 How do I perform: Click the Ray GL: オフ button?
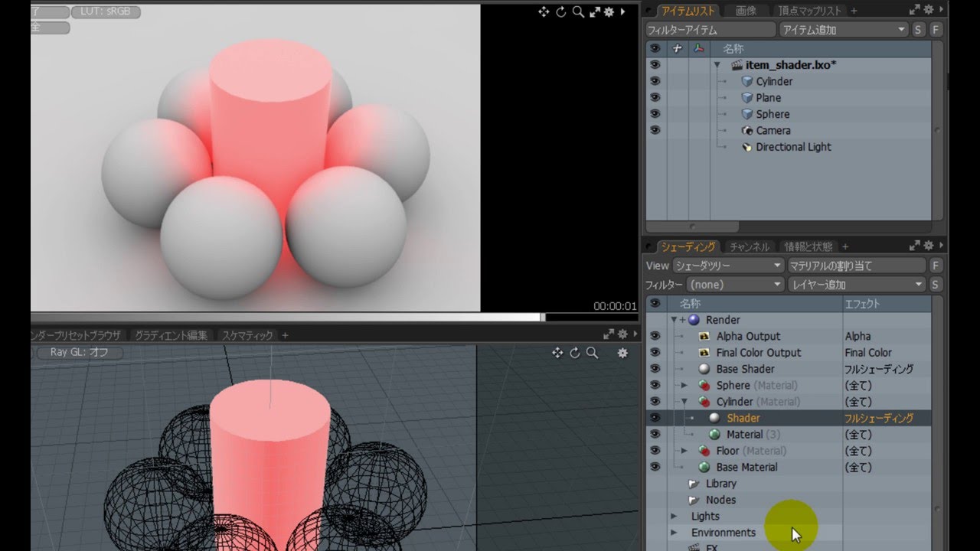pyautogui.click(x=80, y=353)
